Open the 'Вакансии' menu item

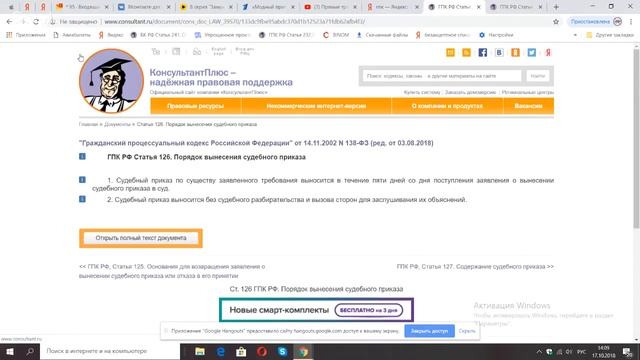(x=529, y=106)
